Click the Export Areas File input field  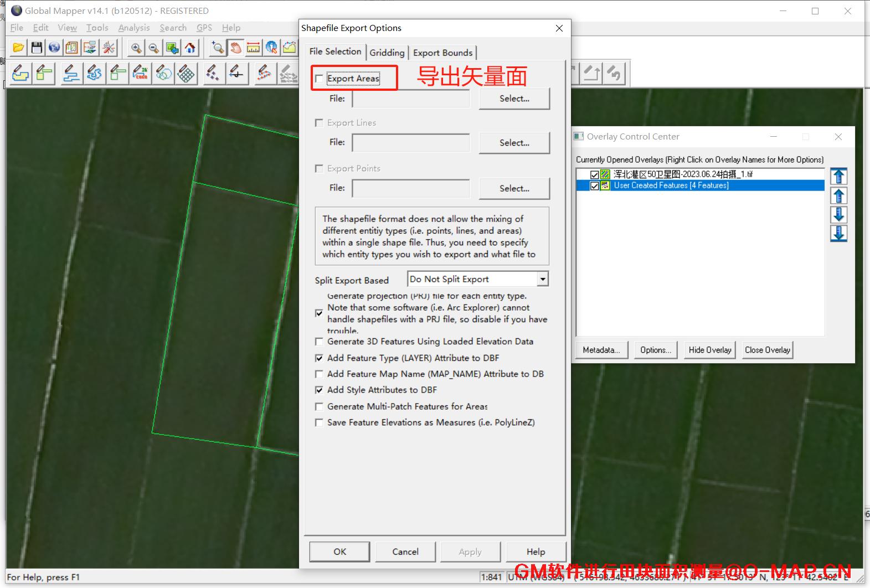pyautogui.click(x=411, y=99)
